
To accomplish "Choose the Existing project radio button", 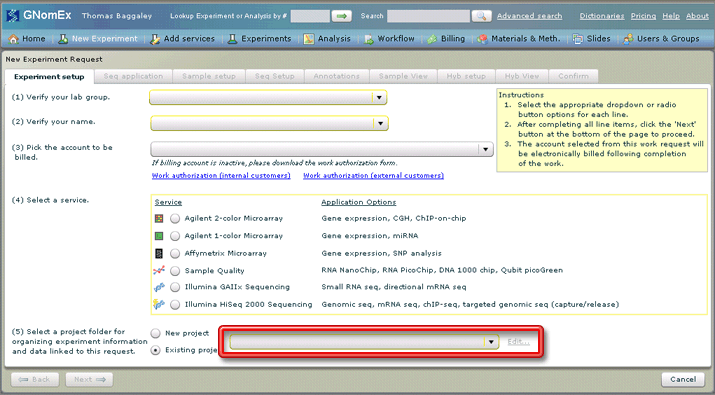I will point(155,350).
